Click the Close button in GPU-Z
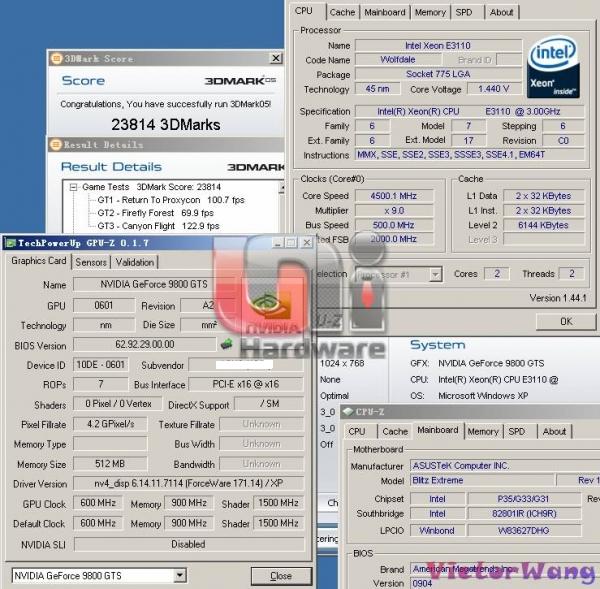Image resolution: width=600 pixels, height=589 pixels. coord(281,576)
